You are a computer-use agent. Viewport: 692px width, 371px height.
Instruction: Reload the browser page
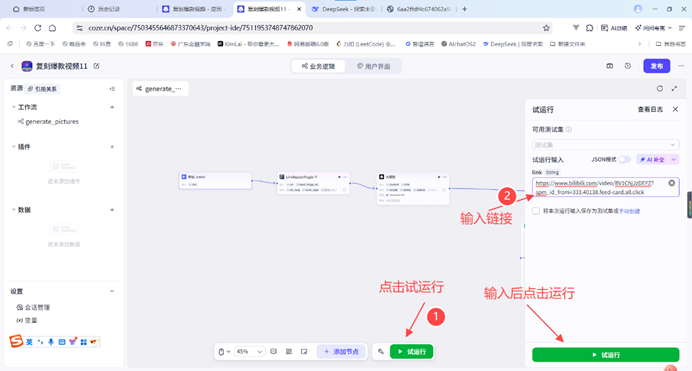click(38, 28)
